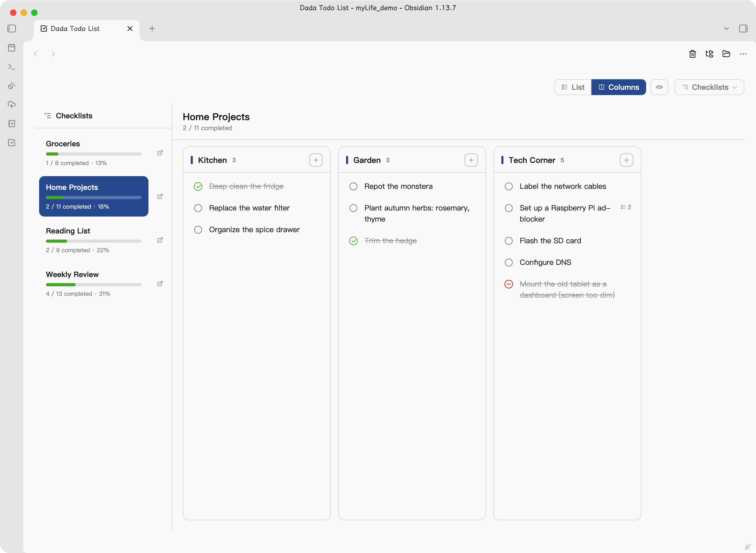Image resolution: width=756 pixels, height=553 pixels.
Task: Add a task to Kitchen column
Action: (316, 160)
